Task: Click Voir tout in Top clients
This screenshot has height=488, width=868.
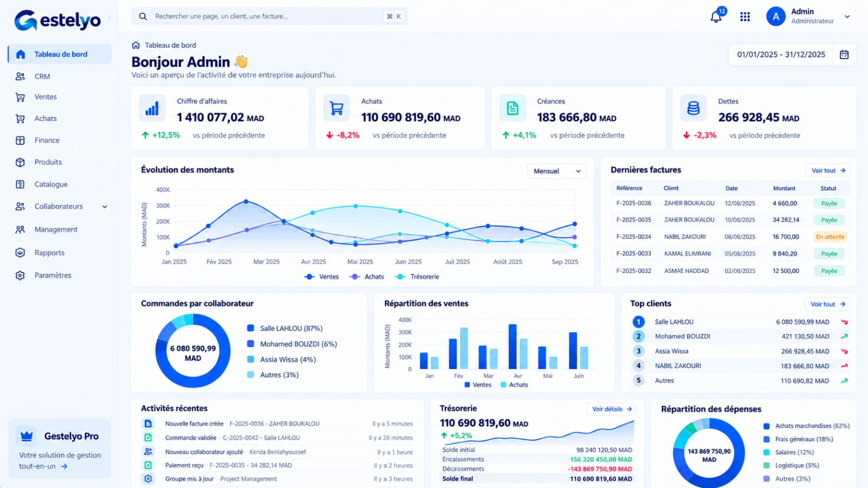Action: [827, 304]
